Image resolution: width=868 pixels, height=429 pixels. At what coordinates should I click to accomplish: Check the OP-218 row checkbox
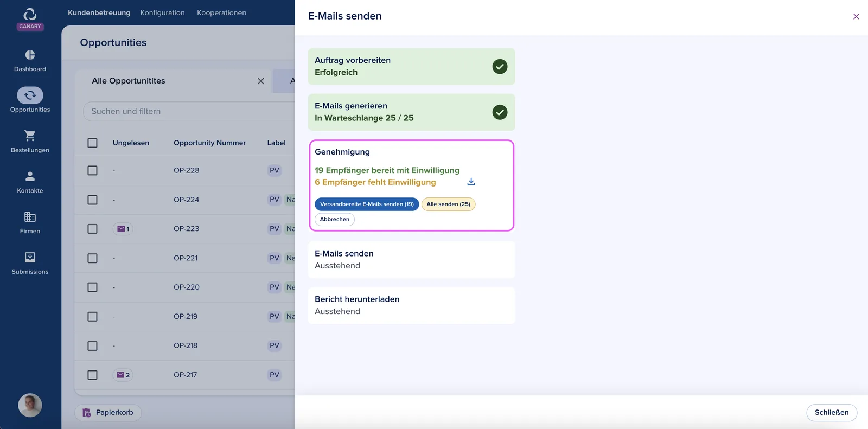[93, 345]
